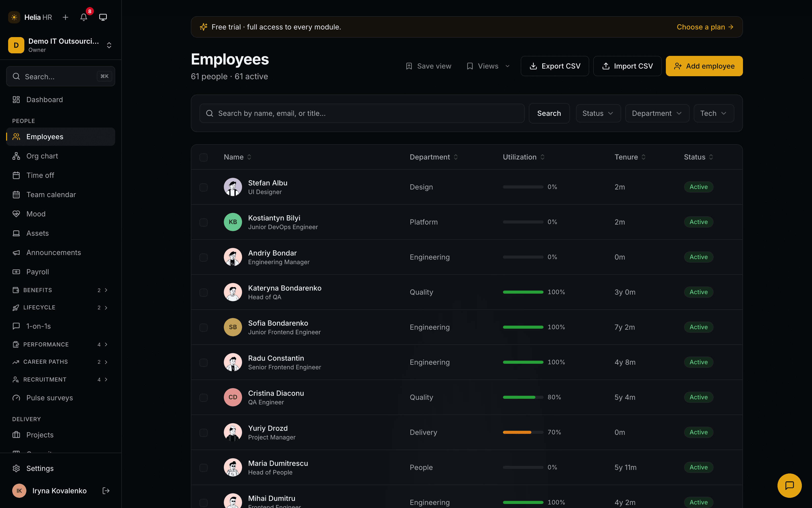Click the Search button beside the employee field

tap(549, 113)
